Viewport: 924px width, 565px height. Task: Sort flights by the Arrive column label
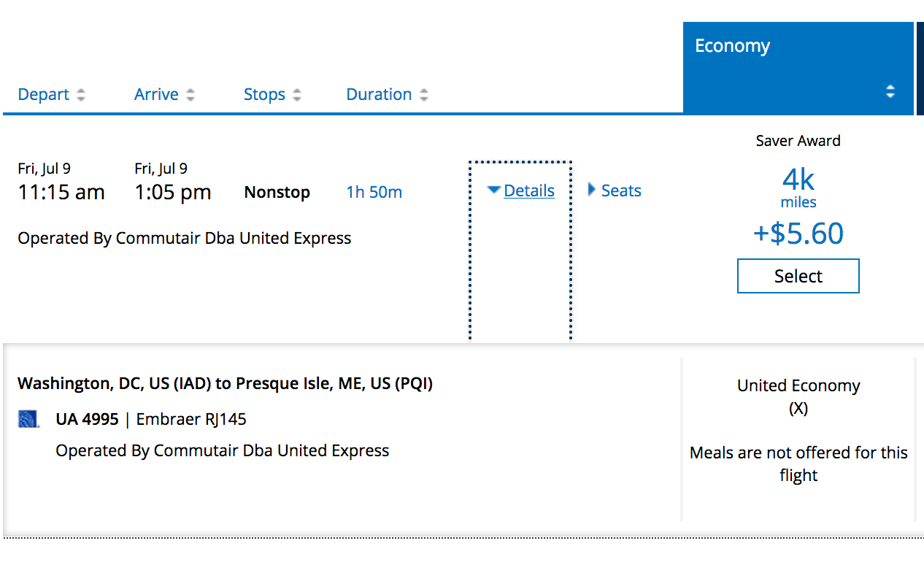click(x=156, y=95)
